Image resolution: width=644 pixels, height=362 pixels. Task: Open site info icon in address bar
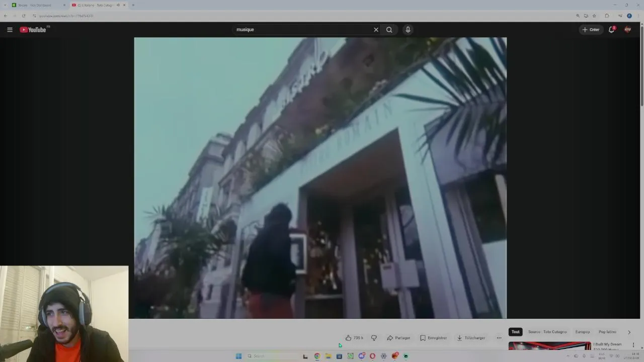34,16
